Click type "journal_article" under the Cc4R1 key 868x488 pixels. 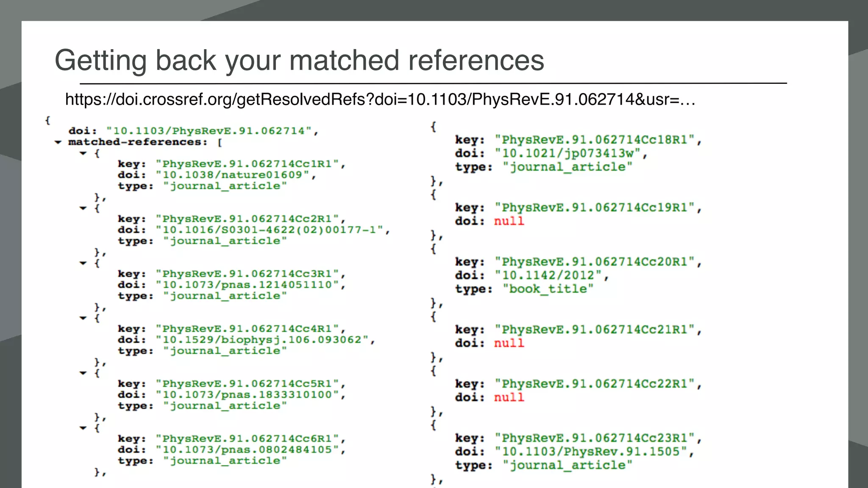pos(225,351)
